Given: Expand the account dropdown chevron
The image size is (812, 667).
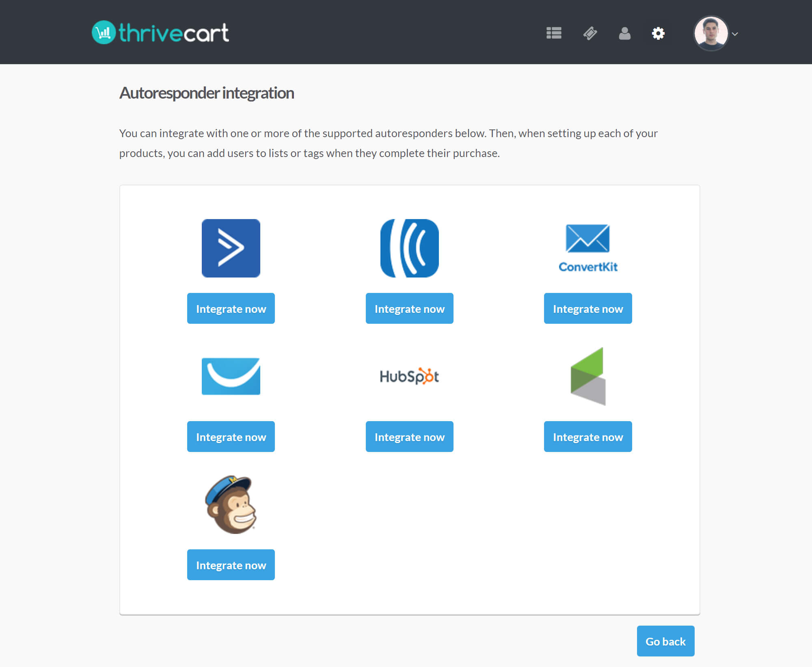Looking at the screenshot, I should (x=735, y=34).
